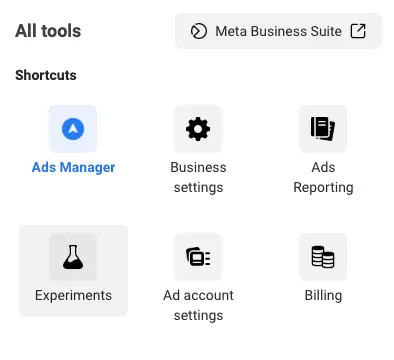
Task: Click the Ad account settings text label
Action: 198,305
